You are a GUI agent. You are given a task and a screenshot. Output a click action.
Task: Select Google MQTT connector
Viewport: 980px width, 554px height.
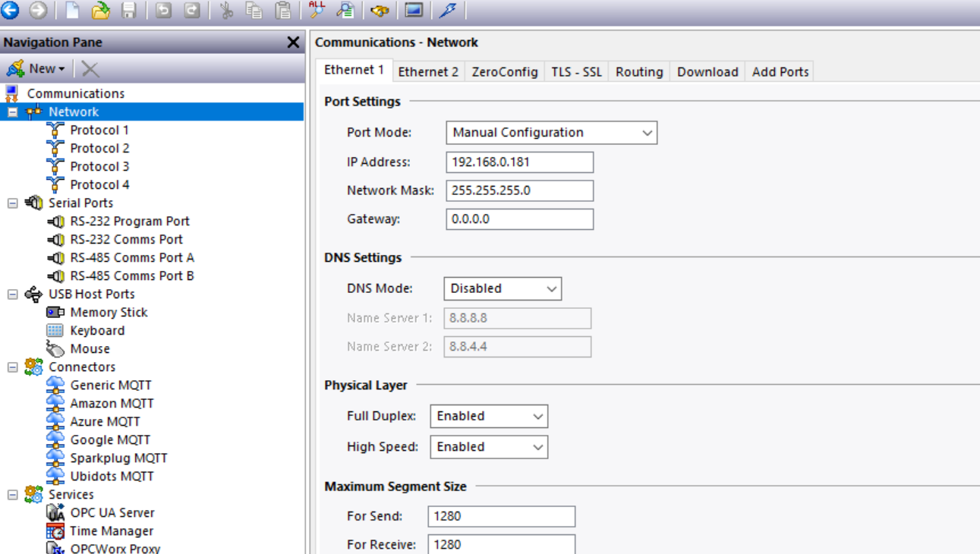[x=110, y=439]
